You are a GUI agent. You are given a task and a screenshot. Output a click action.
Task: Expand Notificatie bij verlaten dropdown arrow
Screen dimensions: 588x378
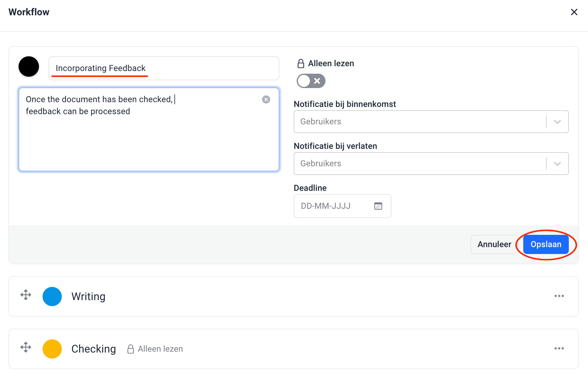[557, 164]
